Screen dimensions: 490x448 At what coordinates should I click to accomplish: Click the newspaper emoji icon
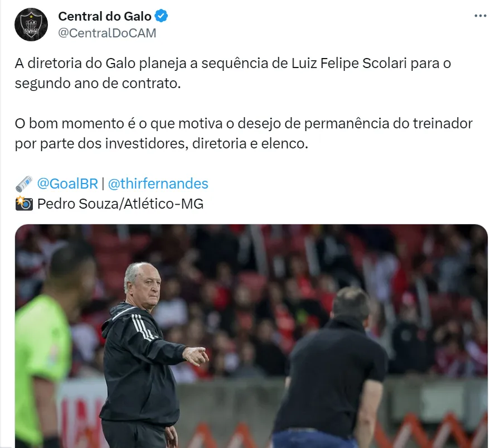coord(24,184)
